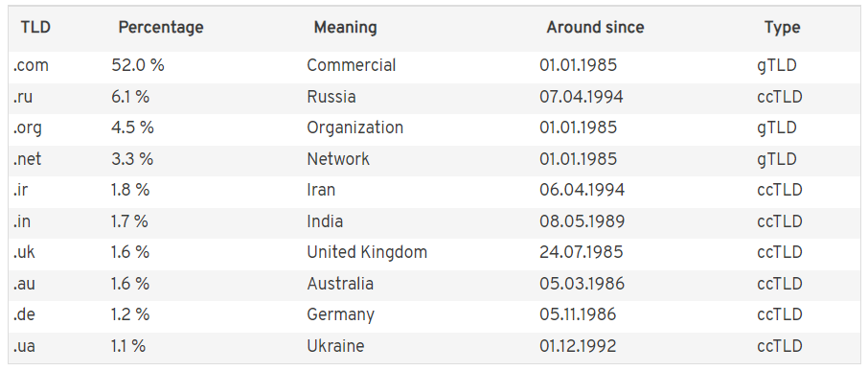Image resolution: width=868 pixels, height=371 pixels.
Task: Click the 01.12.1992 date cell
Action: click(578, 346)
